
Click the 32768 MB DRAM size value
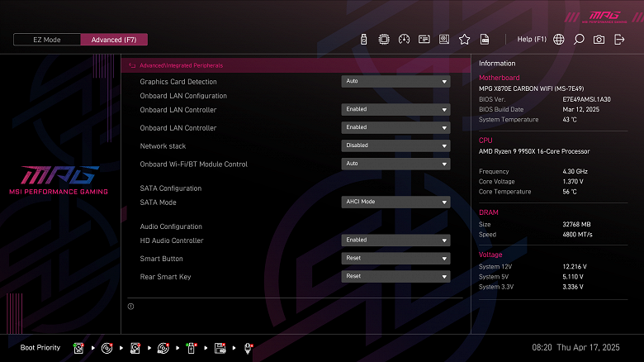(576, 225)
